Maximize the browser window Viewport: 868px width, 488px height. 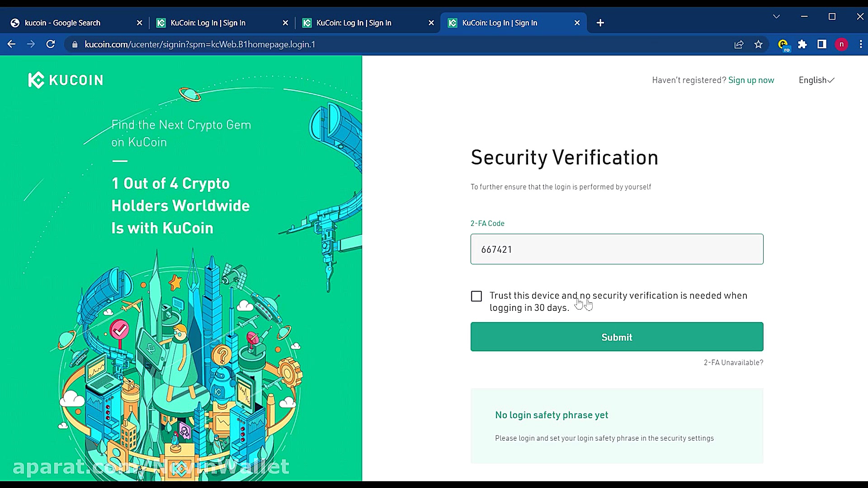click(832, 16)
